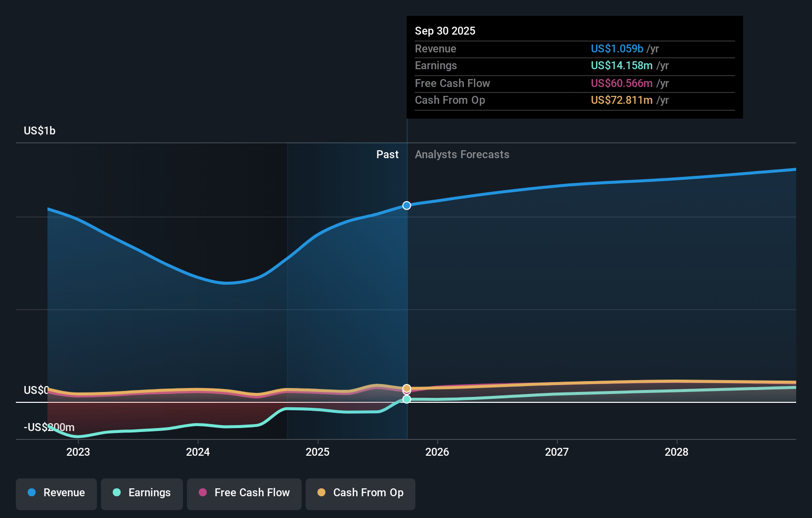Click the pink Free Cash Flow legend dot
The width and height of the screenshot is (812, 518).
(x=203, y=493)
